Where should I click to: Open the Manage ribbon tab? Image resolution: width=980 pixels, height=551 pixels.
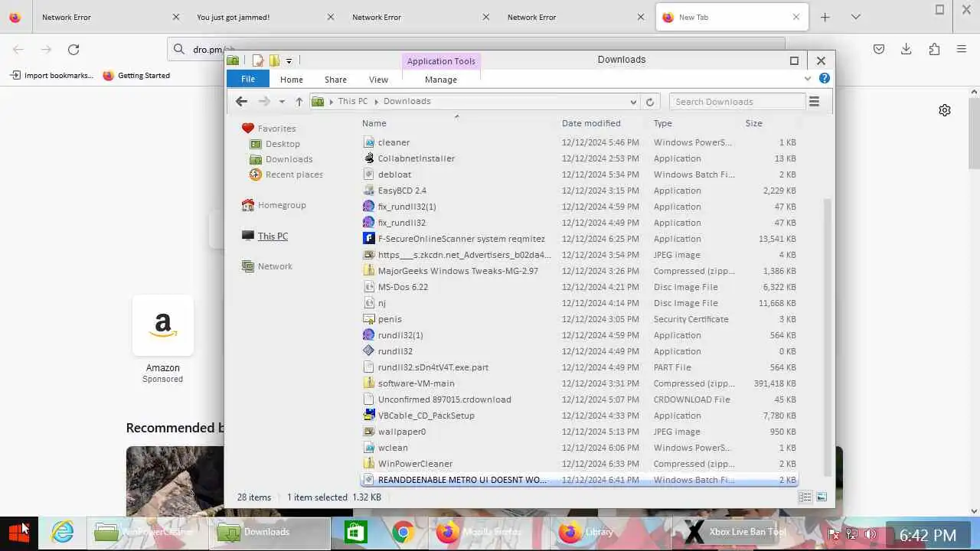click(x=441, y=80)
